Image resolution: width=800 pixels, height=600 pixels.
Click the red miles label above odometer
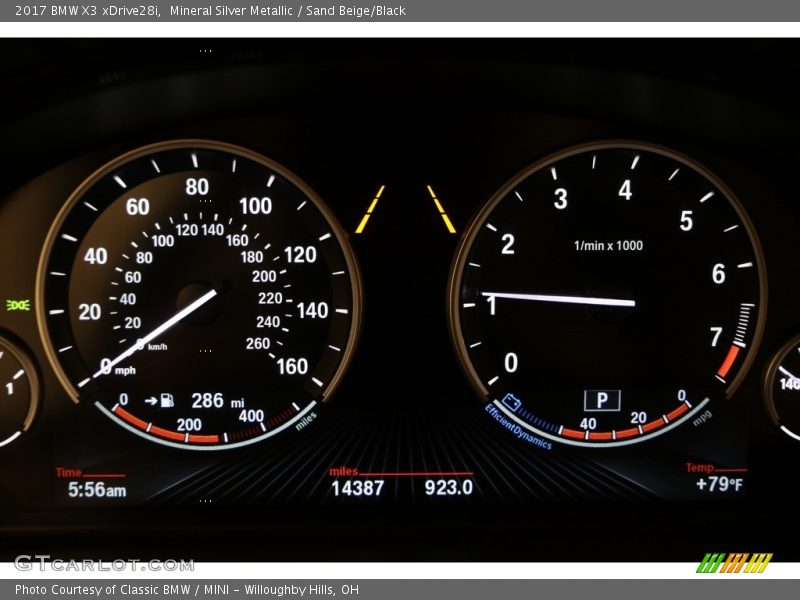pyautogui.click(x=343, y=471)
